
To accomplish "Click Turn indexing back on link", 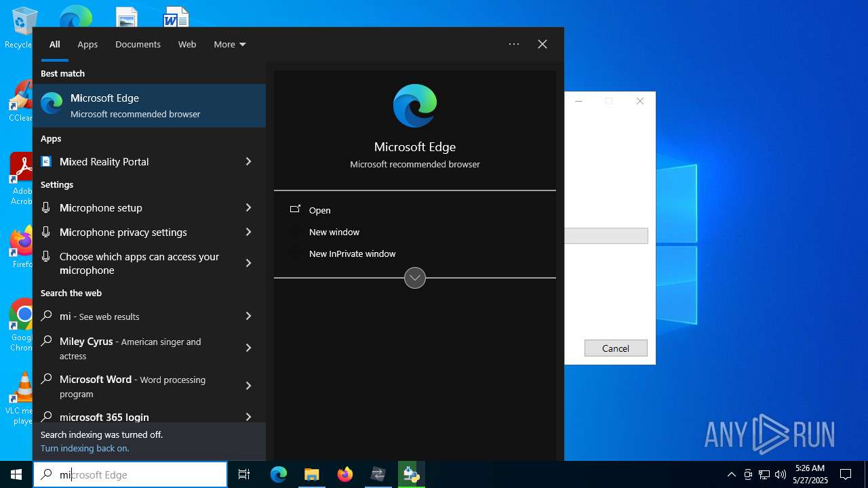I will [x=85, y=448].
